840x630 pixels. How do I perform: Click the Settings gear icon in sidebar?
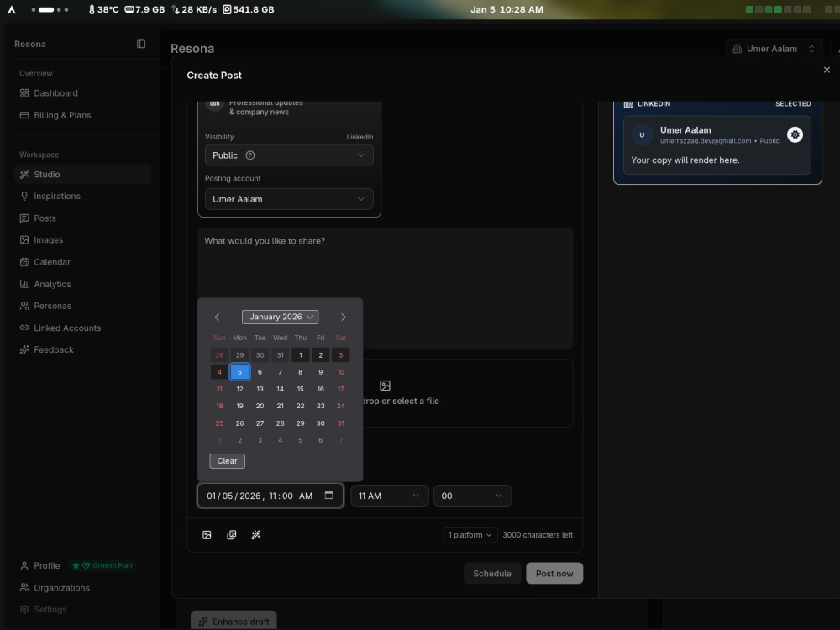click(x=24, y=610)
